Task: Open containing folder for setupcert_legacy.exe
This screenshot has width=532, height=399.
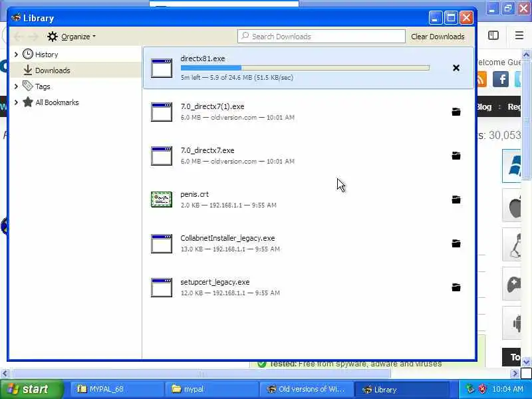Action: [456, 287]
